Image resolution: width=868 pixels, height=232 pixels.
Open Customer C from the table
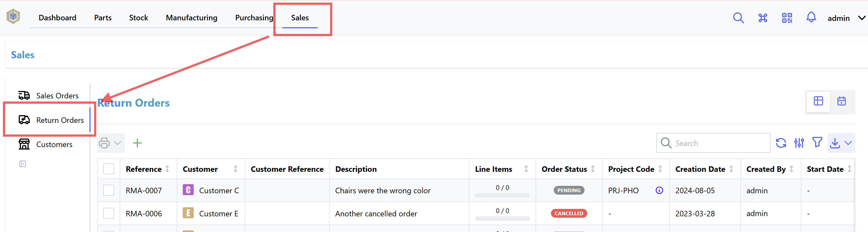(219, 190)
